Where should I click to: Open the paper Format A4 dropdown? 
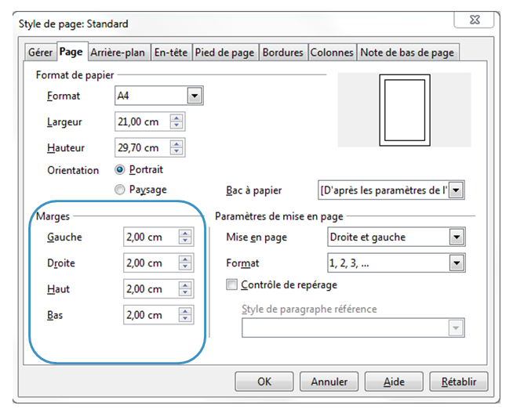159,96
